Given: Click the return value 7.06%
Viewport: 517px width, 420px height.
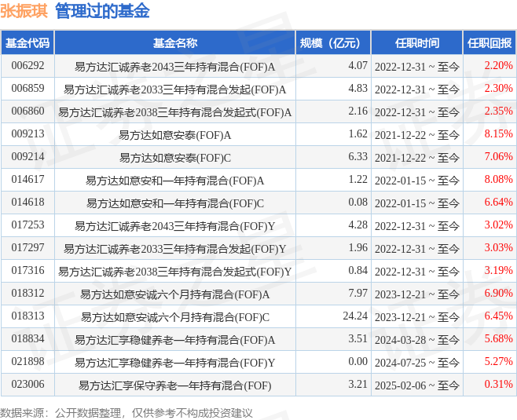Looking at the screenshot, I should click(498, 156).
